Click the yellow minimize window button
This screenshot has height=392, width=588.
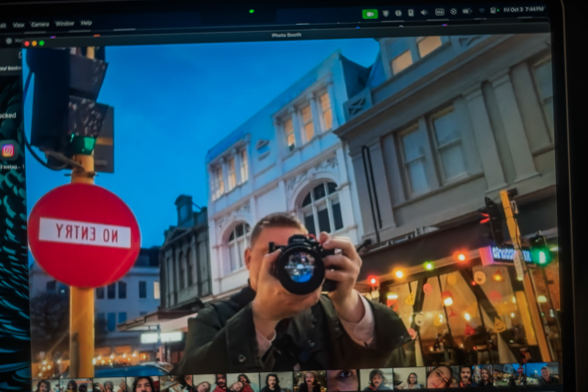pos(34,43)
